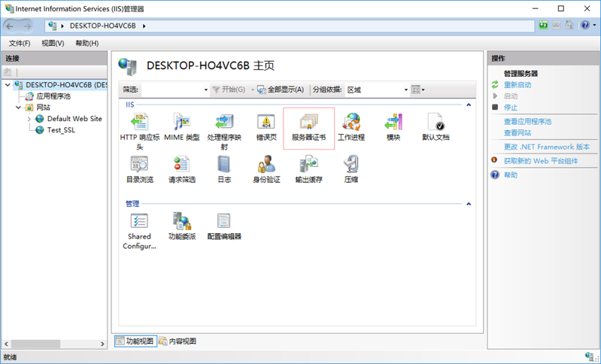The image size is (601, 364).
Task: Expand the Default Web Site node
Action: [29, 119]
